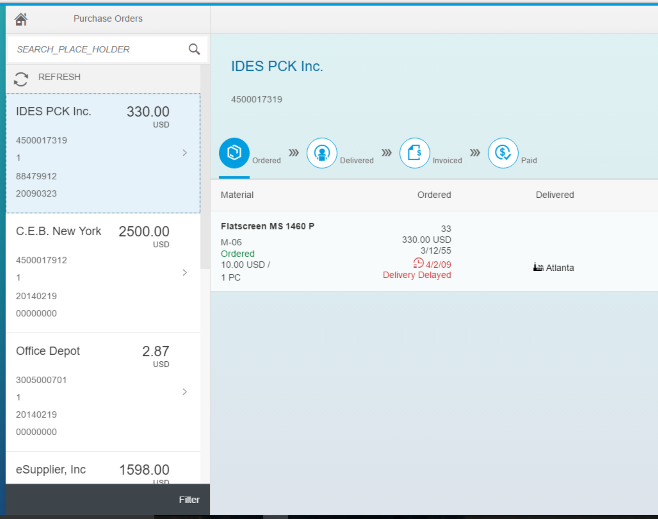Screen dimensions: 658x519
Task: Click the Paid step label text
Action: [529, 160]
